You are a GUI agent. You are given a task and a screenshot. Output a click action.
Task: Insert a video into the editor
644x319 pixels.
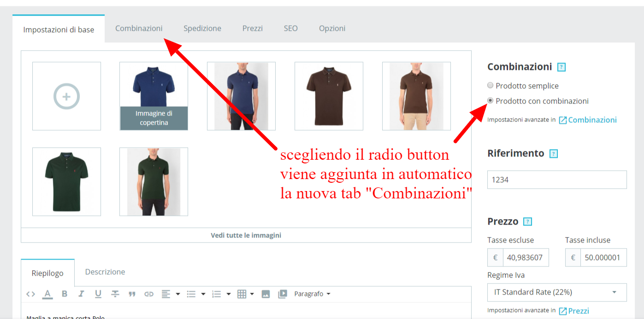point(283,294)
